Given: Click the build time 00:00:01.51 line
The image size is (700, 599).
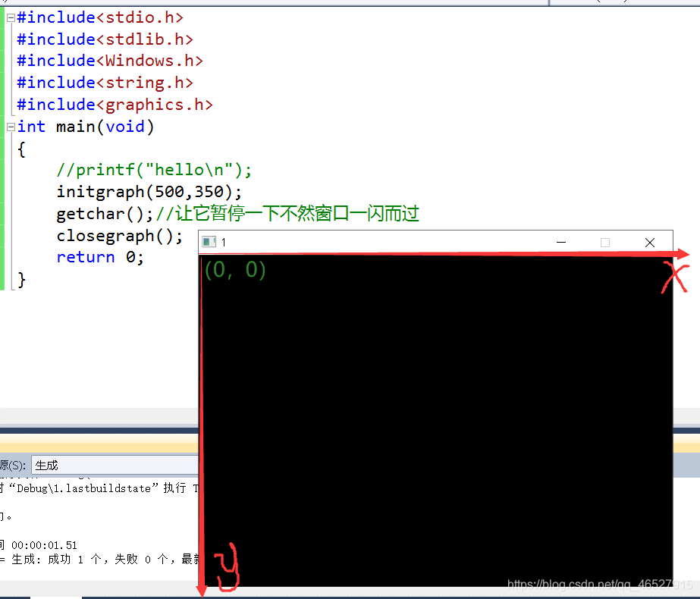Looking at the screenshot, I should pyautogui.click(x=39, y=545).
